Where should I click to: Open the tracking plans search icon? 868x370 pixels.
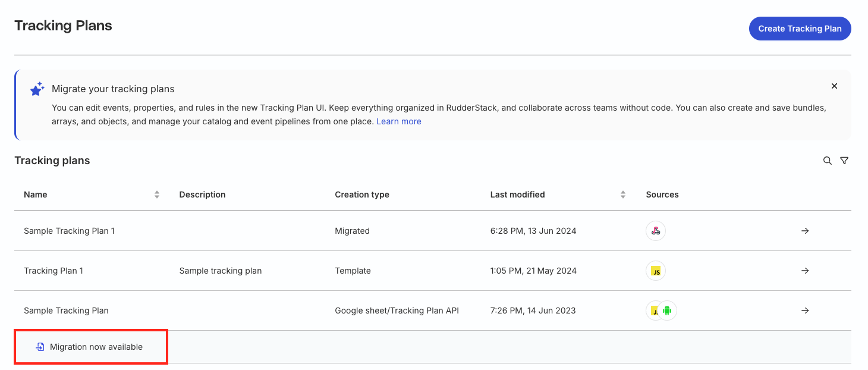click(x=827, y=161)
